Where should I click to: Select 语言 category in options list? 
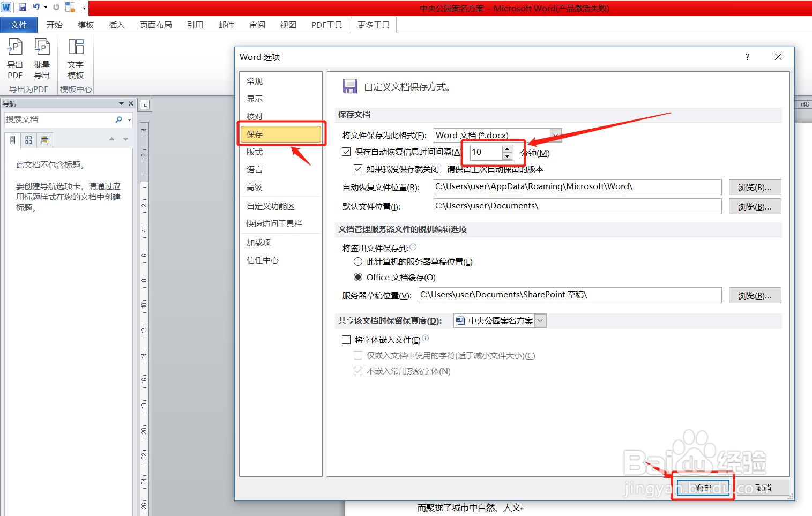click(x=280, y=170)
